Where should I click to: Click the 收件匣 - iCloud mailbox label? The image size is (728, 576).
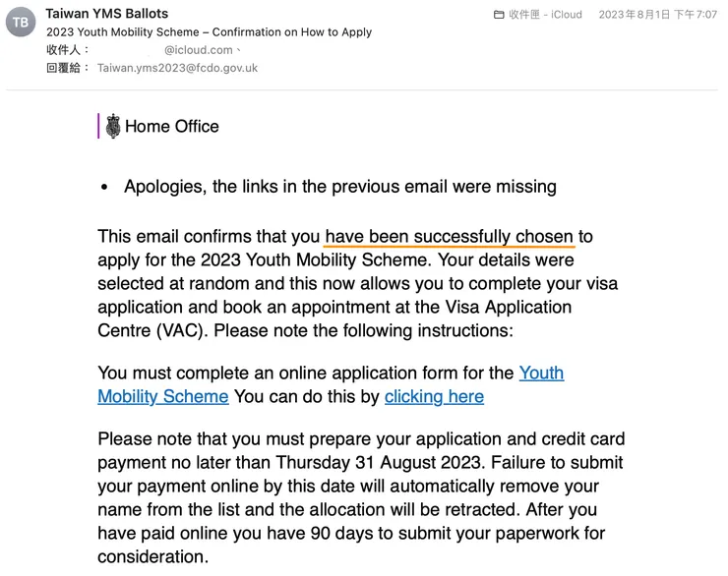(x=545, y=15)
